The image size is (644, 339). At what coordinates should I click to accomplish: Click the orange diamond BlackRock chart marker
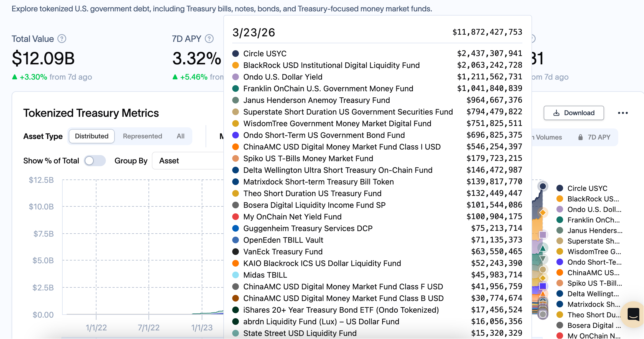click(543, 213)
